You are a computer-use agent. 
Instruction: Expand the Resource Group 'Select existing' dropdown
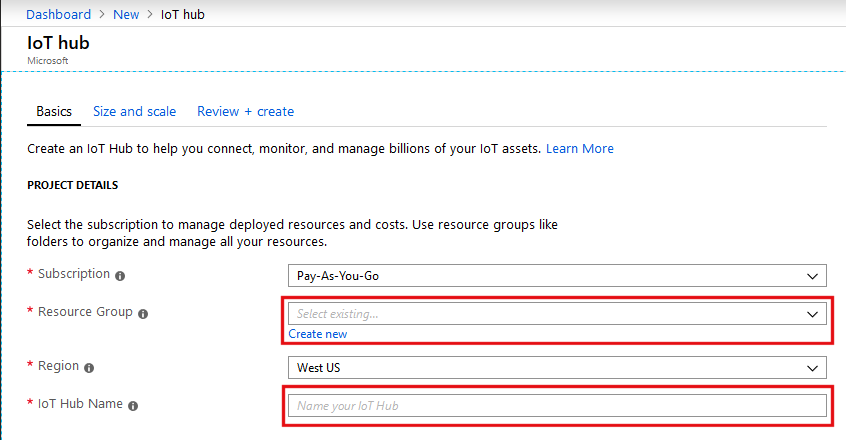pos(557,314)
